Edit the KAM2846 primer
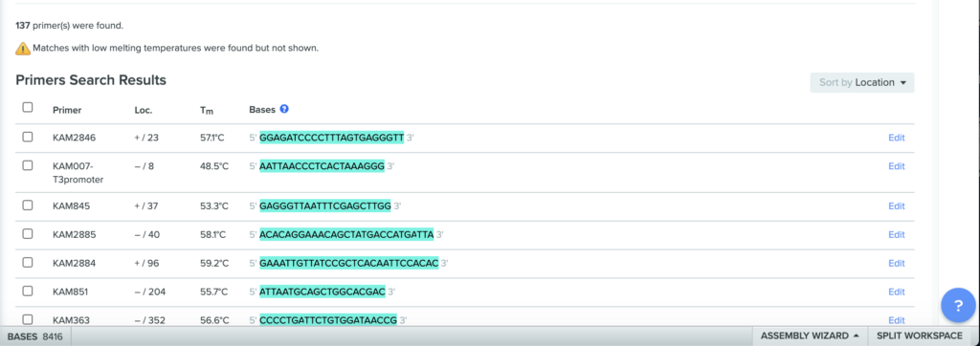This screenshot has width=980, height=346. tap(896, 138)
